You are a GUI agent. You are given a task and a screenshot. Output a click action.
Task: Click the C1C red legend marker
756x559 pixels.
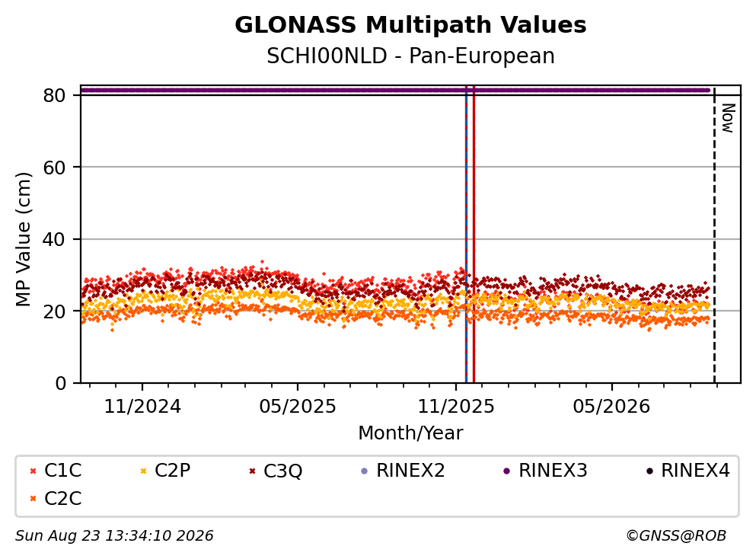[33, 471]
